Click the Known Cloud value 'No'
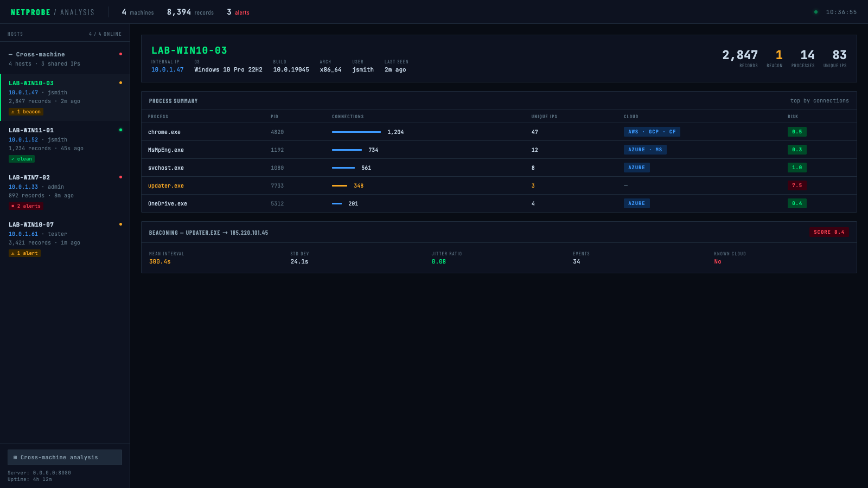 click(718, 262)
